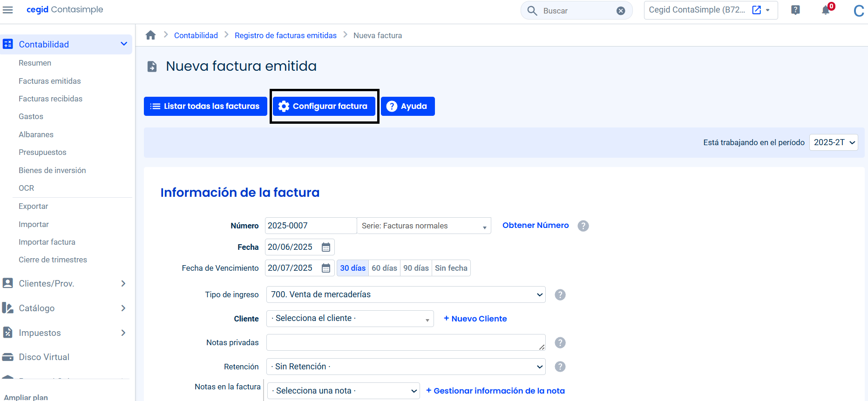
Task: Open Selecciona el cliente dropdown
Action: pyautogui.click(x=350, y=319)
